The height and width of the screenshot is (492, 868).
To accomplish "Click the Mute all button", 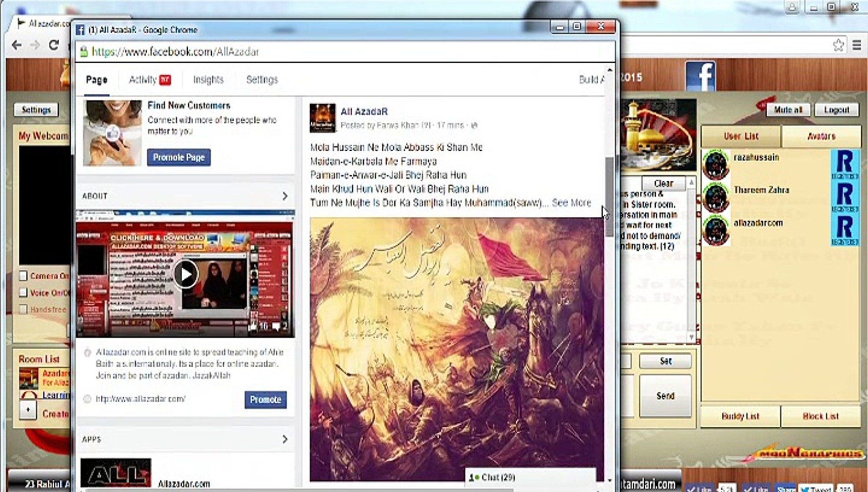I will [788, 110].
